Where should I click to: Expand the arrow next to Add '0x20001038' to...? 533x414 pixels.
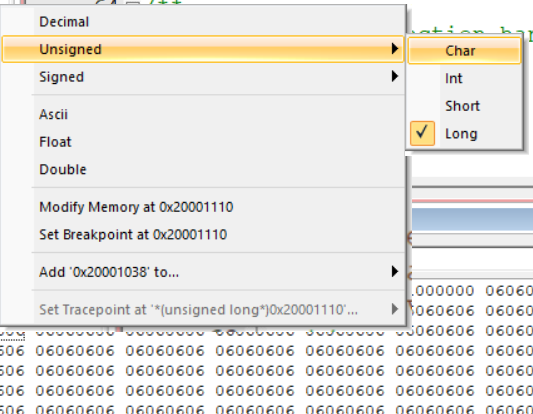click(395, 271)
